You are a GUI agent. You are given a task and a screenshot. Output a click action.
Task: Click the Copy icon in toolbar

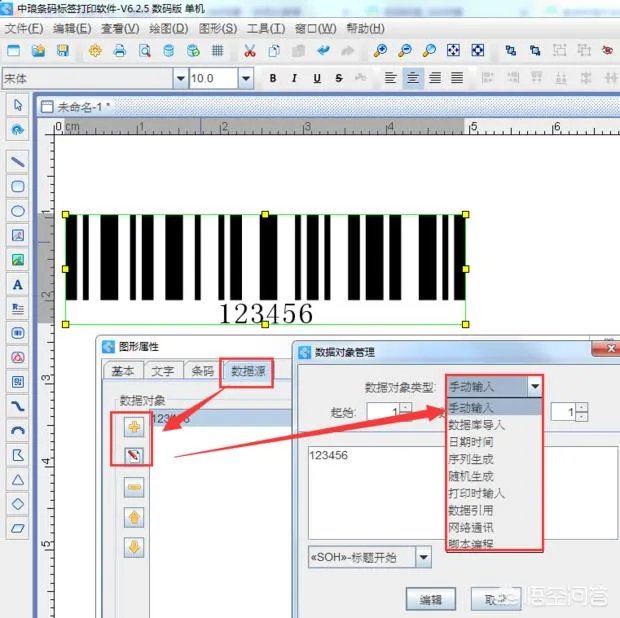pos(274,51)
